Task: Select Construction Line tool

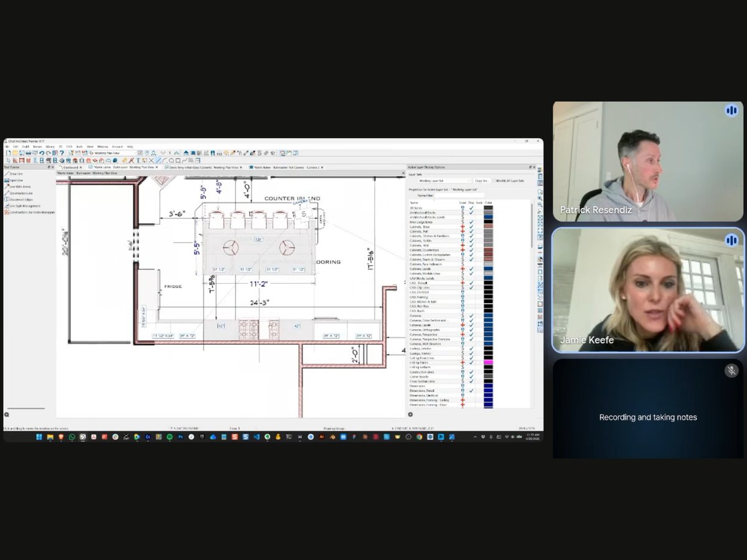Action: click(x=19, y=193)
